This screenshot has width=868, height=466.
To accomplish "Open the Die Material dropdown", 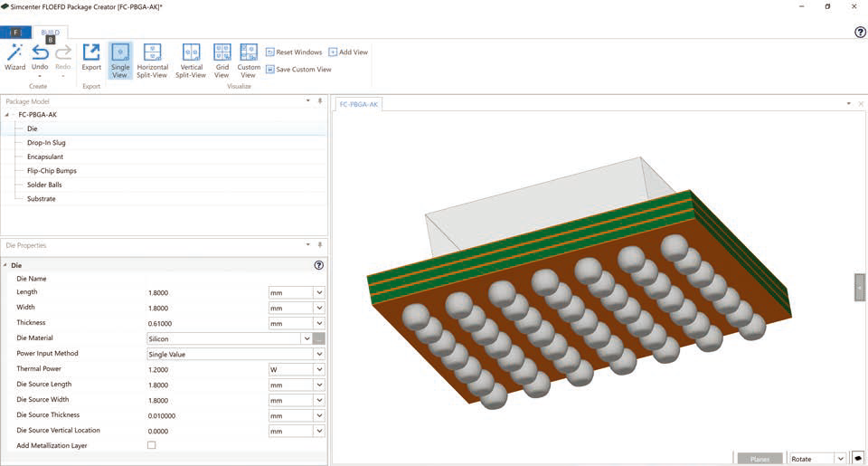I will click(307, 338).
